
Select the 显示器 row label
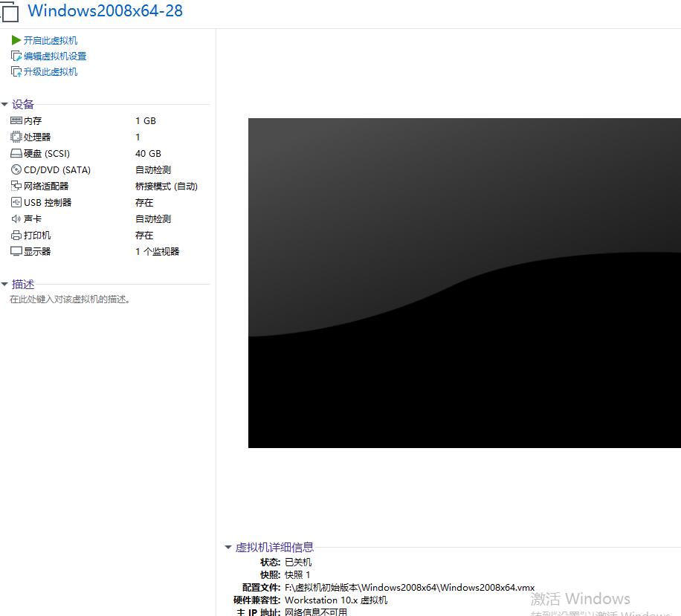click(37, 251)
